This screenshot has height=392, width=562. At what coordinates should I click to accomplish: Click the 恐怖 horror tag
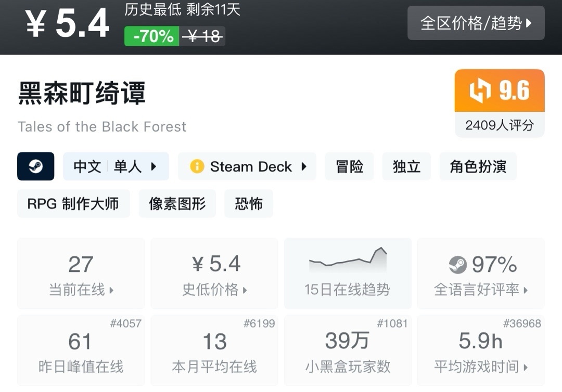[x=249, y=203]
